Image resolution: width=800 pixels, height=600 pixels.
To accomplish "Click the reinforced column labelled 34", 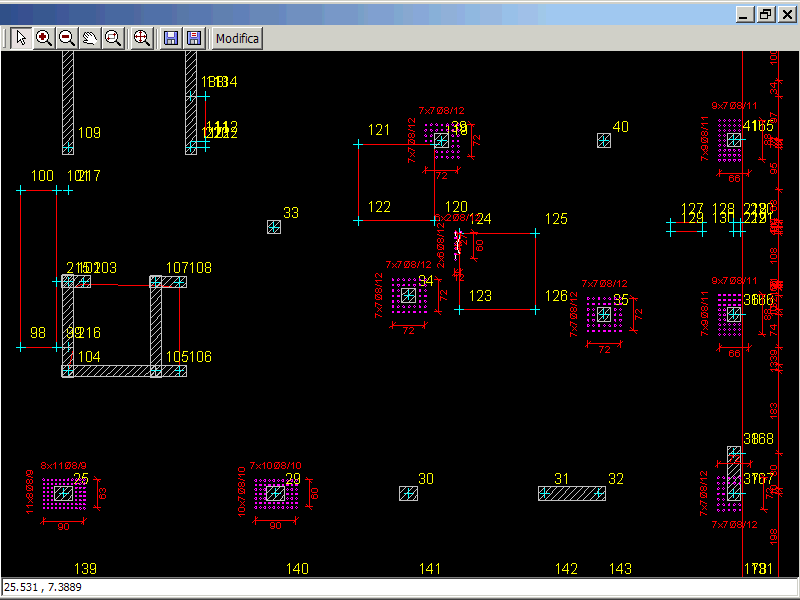I will [x=408, y=296].
